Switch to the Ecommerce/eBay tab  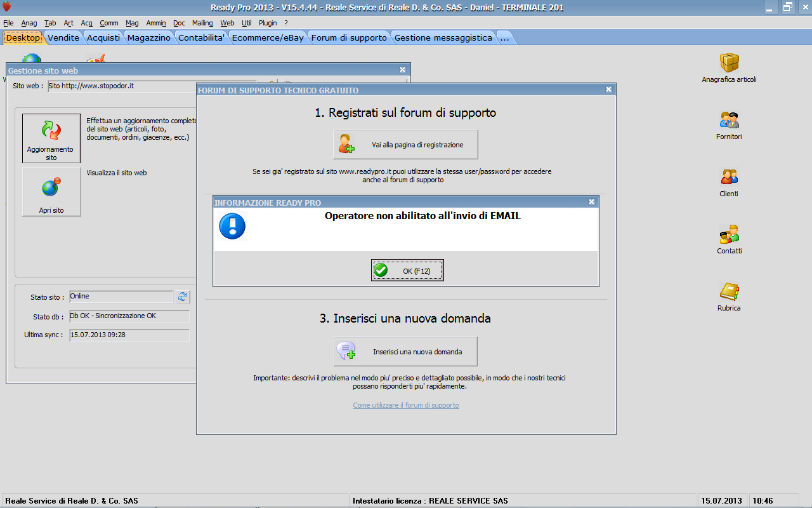pos(268,37)
